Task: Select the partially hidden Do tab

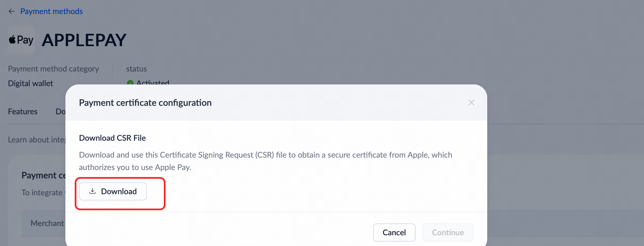Action: click(60, 111)
